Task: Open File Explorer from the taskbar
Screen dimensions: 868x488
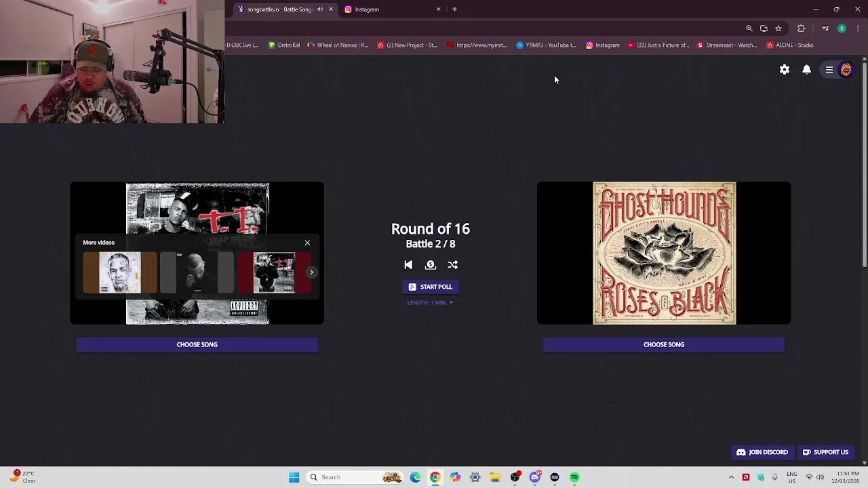Action: [495, 477]
